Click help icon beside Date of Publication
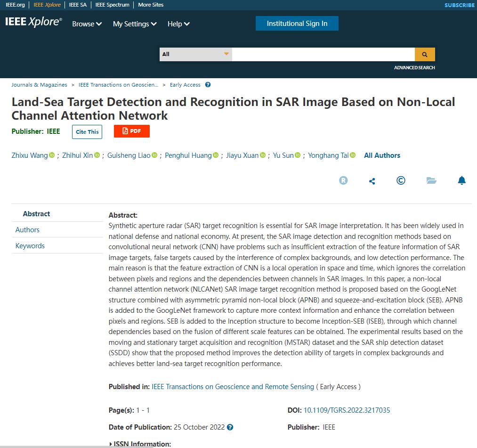Screen dimensions: 477x448 (x=230, y=427)
